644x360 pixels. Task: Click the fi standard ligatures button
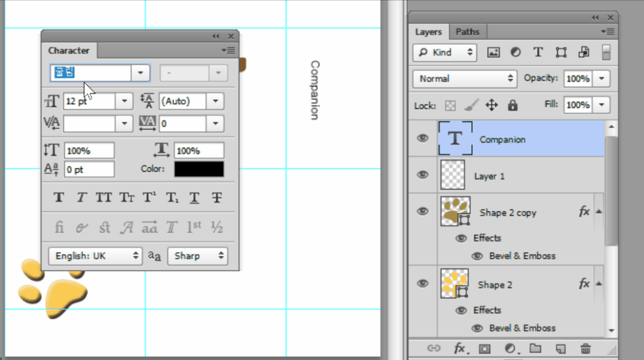tap(59, 227)
